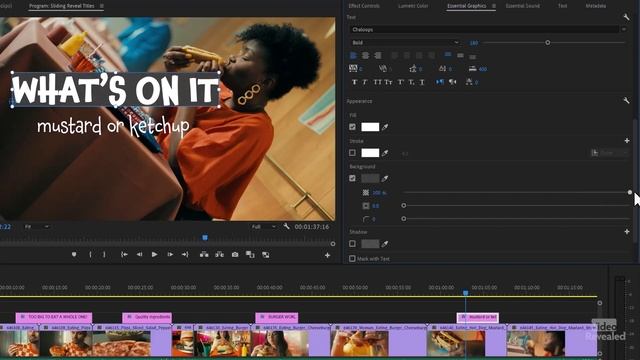Pick Fill color with eyedropper
This screenshot has height=360, width=640.
[x=385, y=127]
